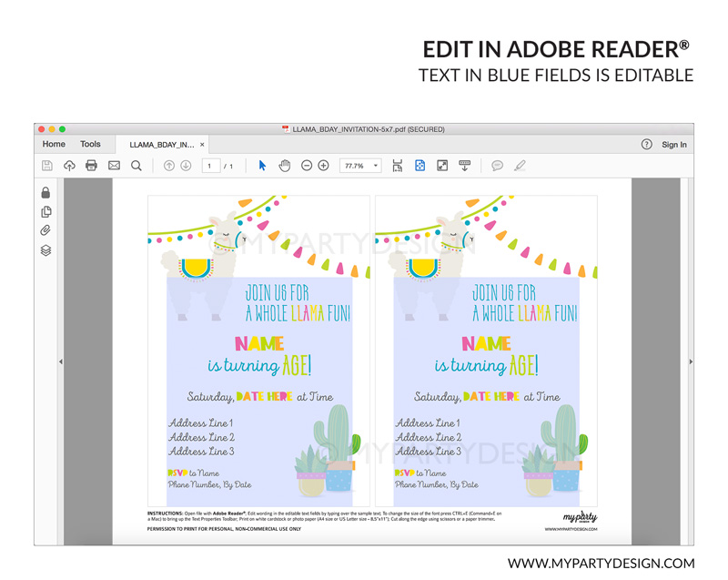
Task: Click the upload to cloud icon
Action: pos(69,166)
